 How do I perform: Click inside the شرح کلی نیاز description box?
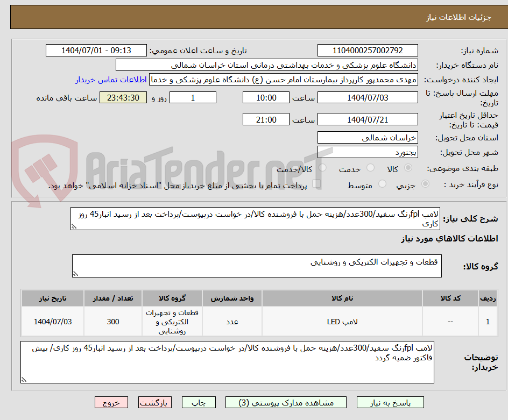click(253, 218)
